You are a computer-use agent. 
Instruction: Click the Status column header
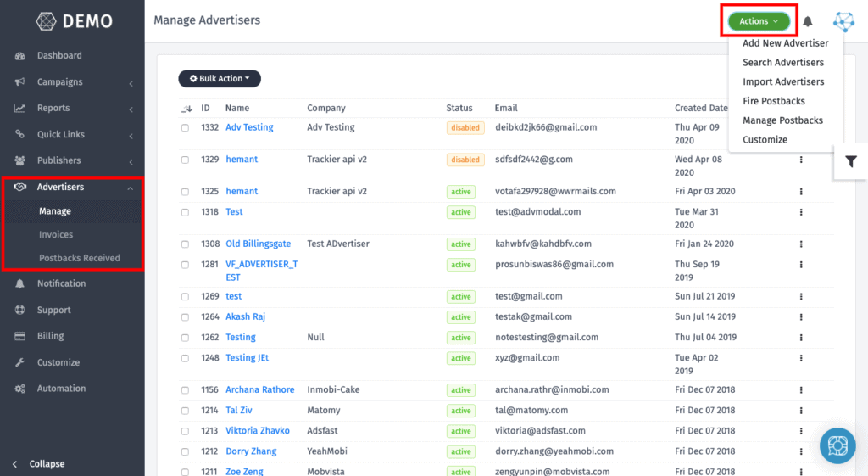pos(459,108)
